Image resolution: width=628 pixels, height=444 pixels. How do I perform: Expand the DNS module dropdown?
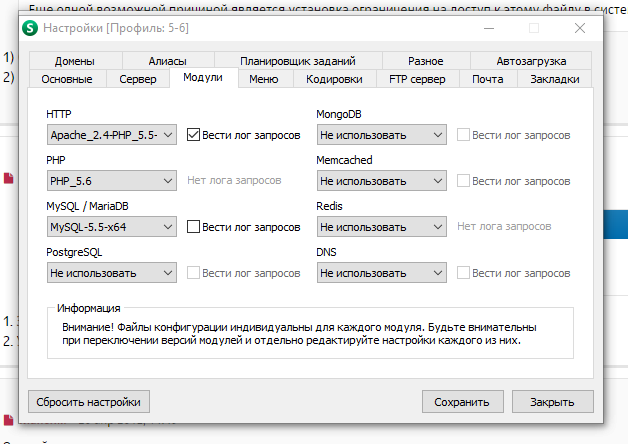(x=382, y=273)
